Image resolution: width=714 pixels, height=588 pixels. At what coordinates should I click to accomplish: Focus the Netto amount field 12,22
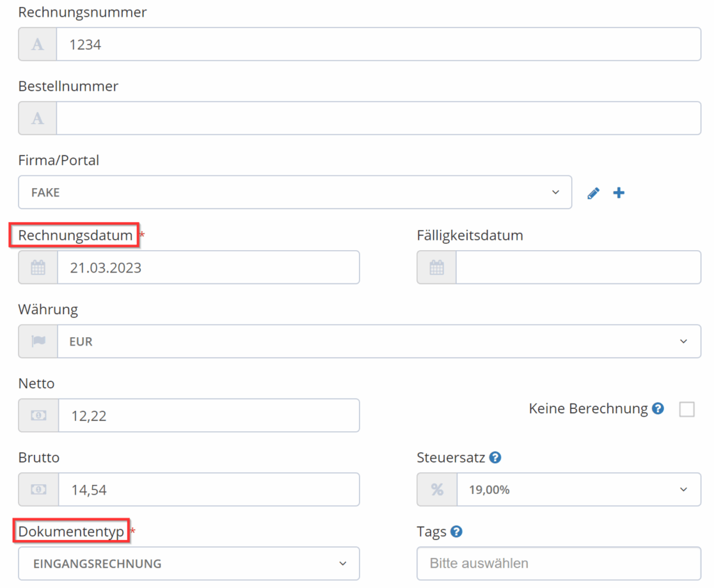tap(209, 415)
